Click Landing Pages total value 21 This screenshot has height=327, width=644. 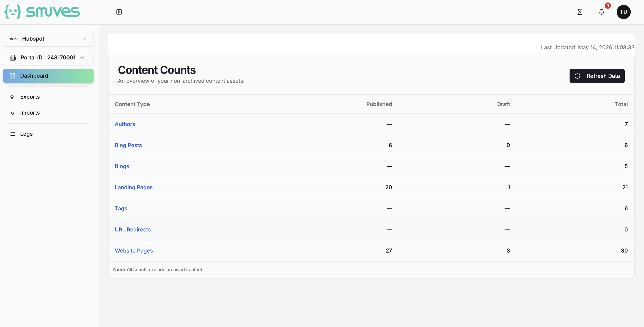[x=625, y=187]
